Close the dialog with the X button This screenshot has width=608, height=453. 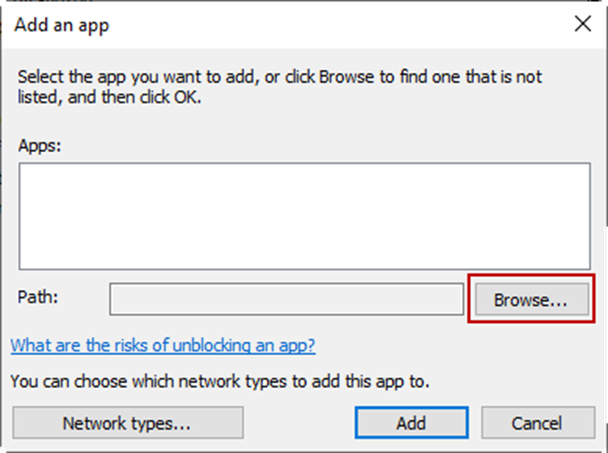click(578, 24)
